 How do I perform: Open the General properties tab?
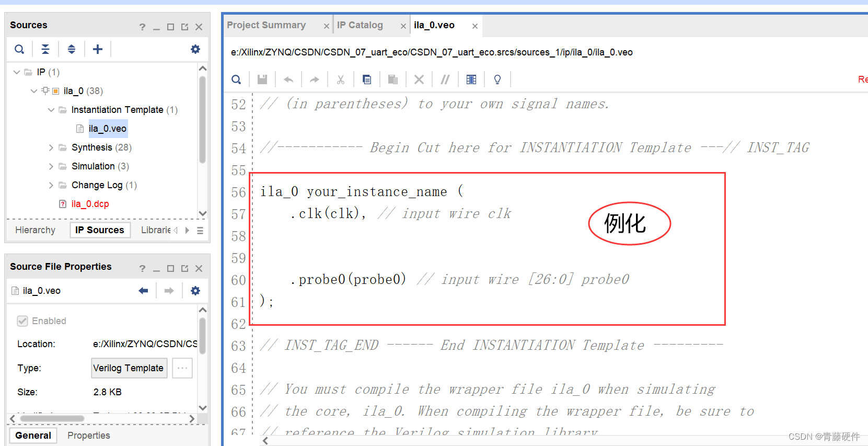click(33, 436)
